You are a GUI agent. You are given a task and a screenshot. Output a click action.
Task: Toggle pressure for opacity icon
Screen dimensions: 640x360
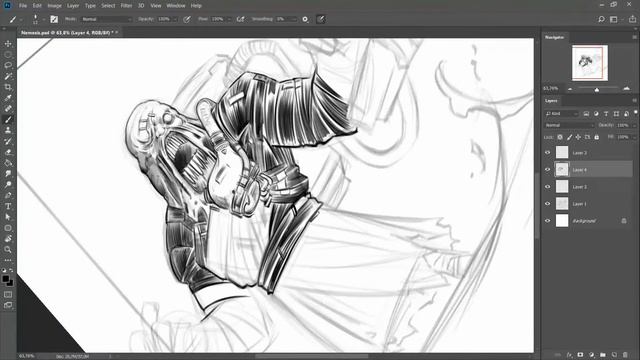coord(187,19)
